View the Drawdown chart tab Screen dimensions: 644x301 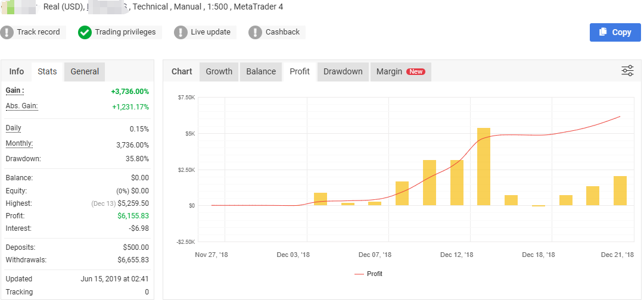[343, 71]
